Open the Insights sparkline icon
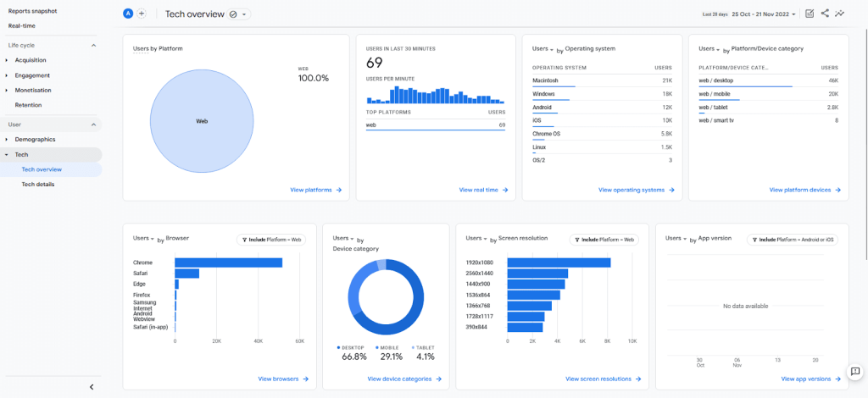 point(840,14)
